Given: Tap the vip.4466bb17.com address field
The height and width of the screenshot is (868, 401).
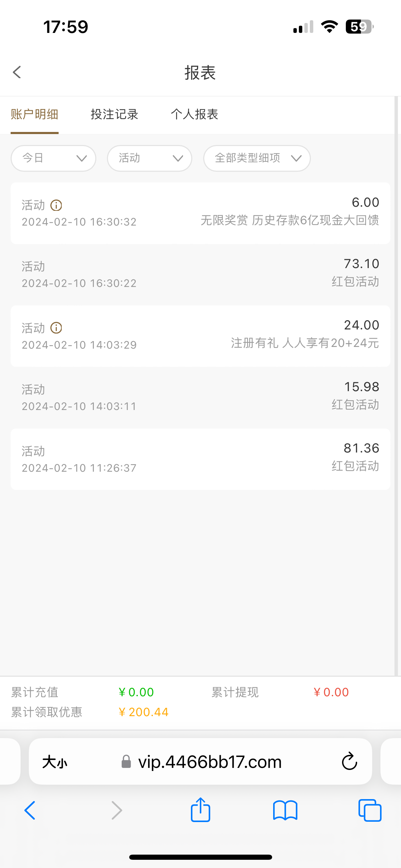Looking at the screenshot, I should point(210,762).
